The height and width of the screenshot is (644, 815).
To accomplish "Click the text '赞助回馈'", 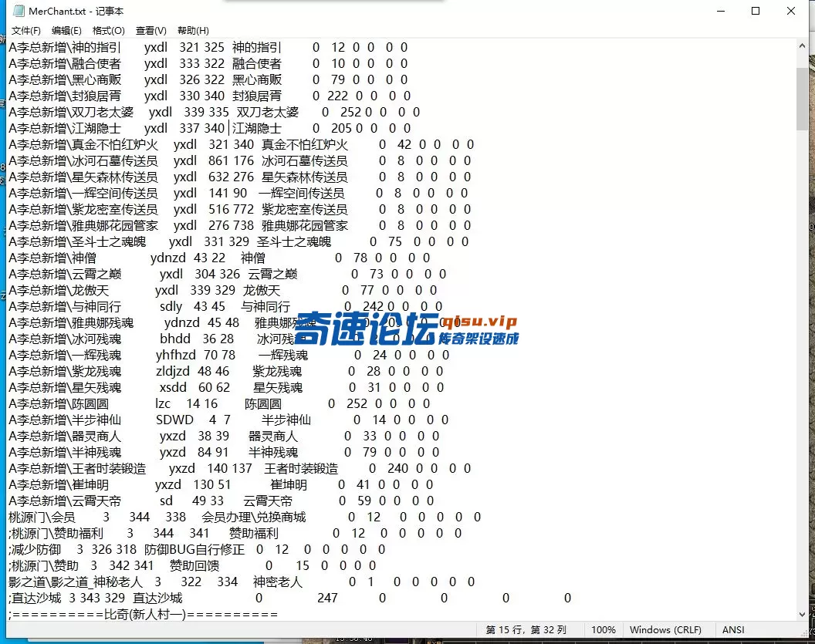I will (x=194, y=565).
